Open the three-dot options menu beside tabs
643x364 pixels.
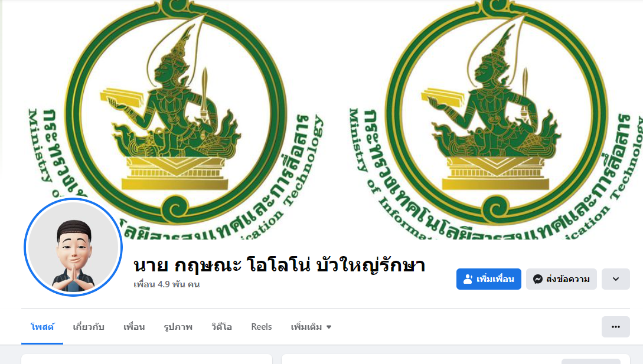(x=615, y=327)
